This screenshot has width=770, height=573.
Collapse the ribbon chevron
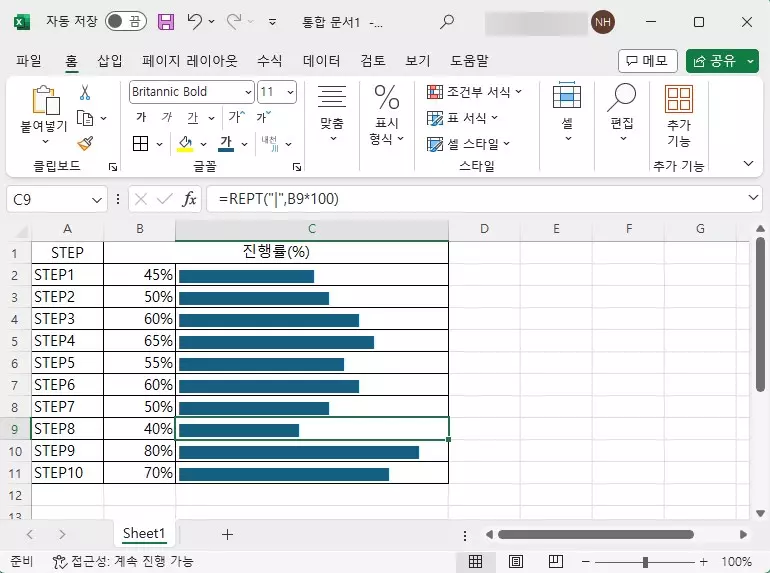tap(748, 164)
